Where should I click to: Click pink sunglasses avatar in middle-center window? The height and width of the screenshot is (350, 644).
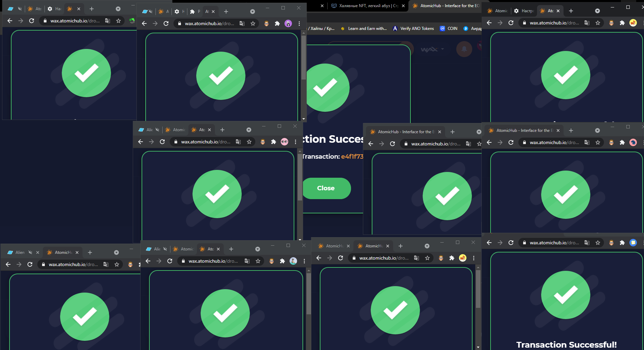[284, 142]
